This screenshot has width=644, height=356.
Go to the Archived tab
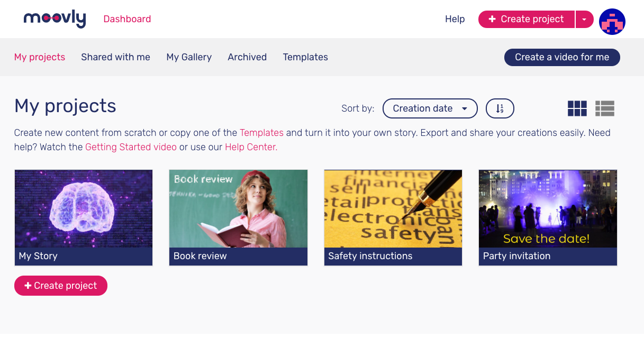click(247, 57)
